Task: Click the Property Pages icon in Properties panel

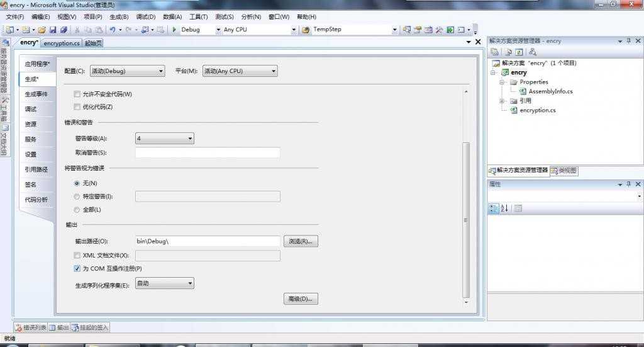Action: point(518,208)
